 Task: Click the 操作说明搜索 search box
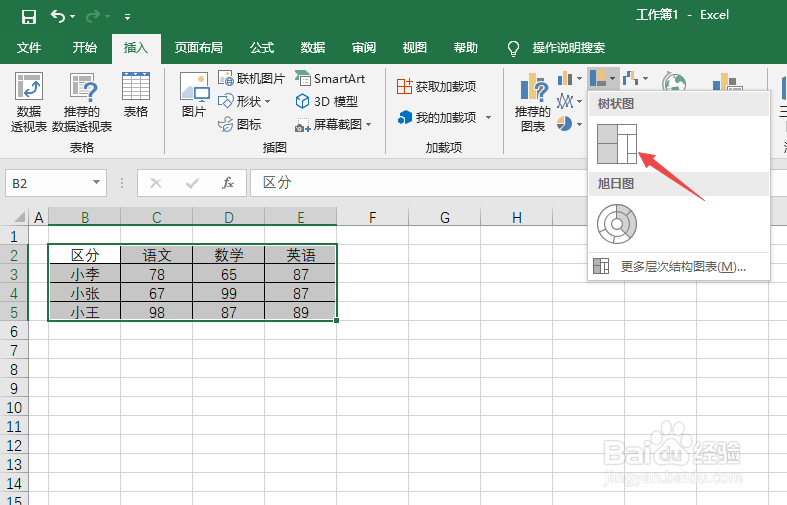tap(569, 48)
